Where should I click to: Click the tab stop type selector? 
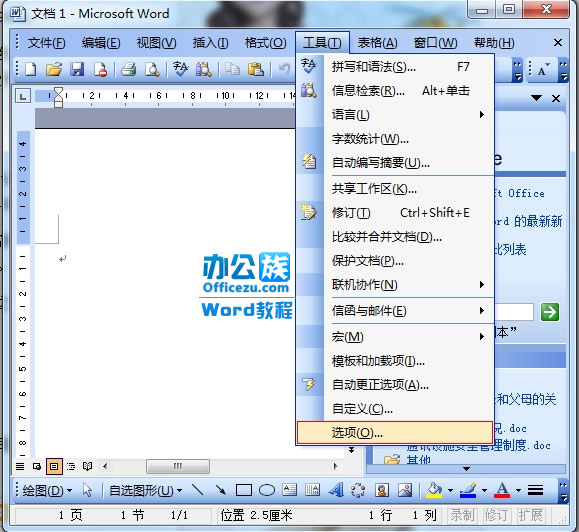pyautogui.click(x=23, y=97)
